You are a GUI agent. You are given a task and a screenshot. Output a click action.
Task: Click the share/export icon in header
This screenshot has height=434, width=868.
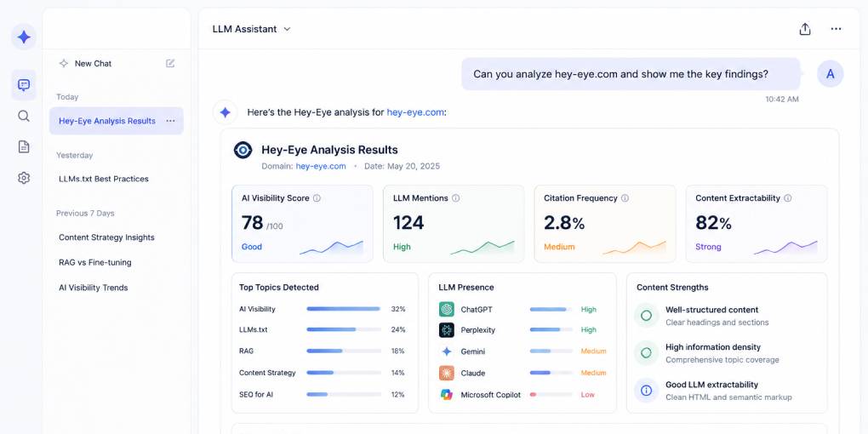tap(805, 29)
